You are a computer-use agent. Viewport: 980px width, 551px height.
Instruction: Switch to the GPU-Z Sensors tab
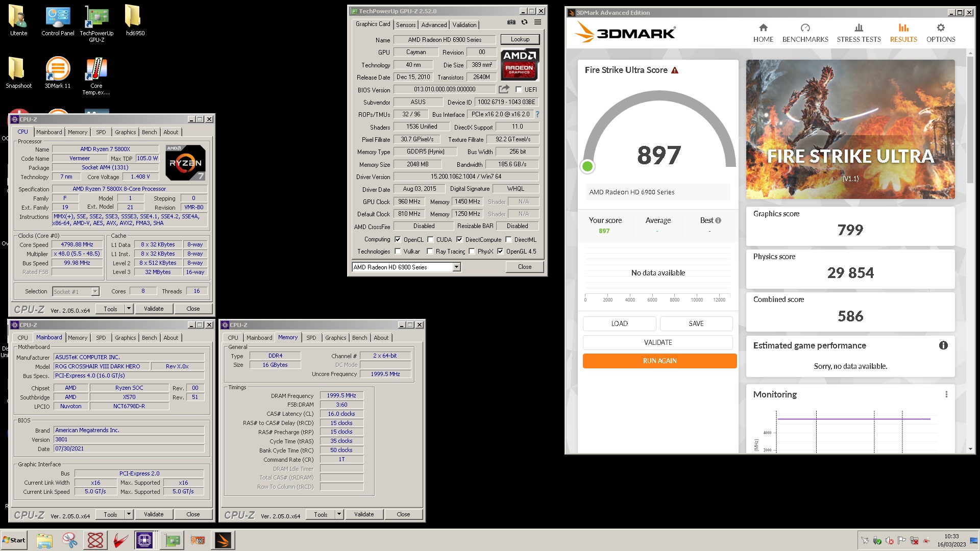[406, 24]
